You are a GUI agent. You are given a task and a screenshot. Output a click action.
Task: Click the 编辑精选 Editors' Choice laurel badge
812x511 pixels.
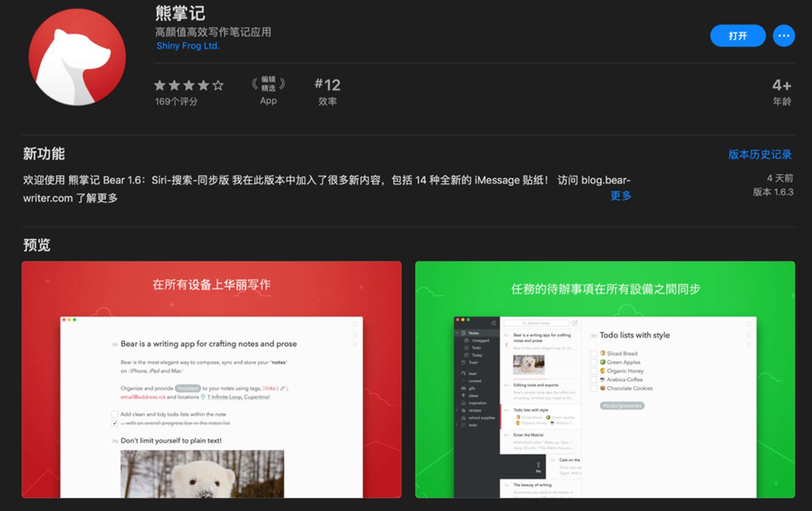[x=268, y=85]
